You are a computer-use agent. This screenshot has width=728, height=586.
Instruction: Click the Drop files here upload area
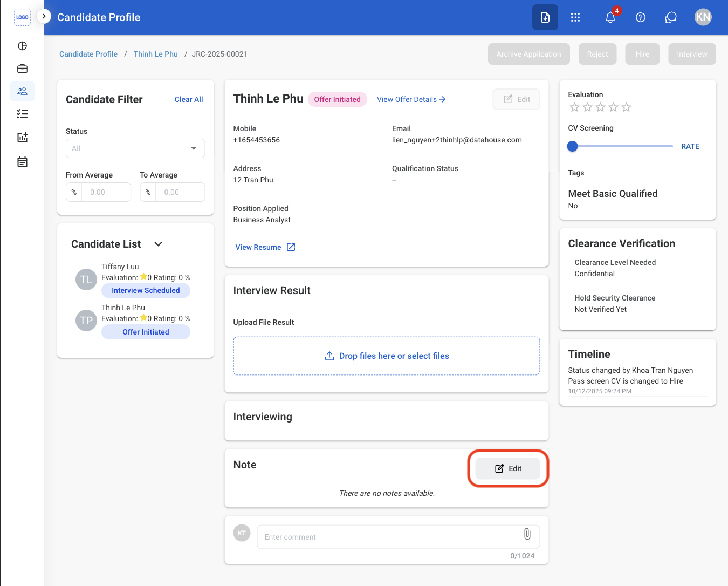click(x=387, y=356)
